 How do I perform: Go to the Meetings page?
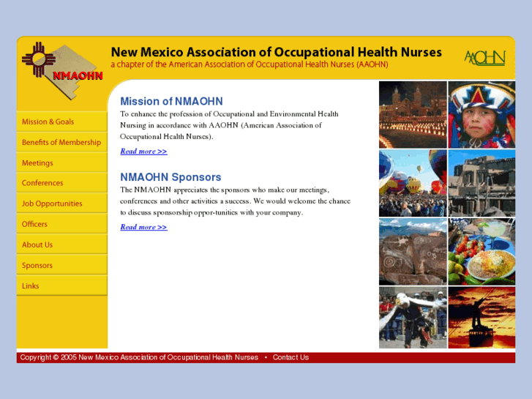click(x=37, y=163)
